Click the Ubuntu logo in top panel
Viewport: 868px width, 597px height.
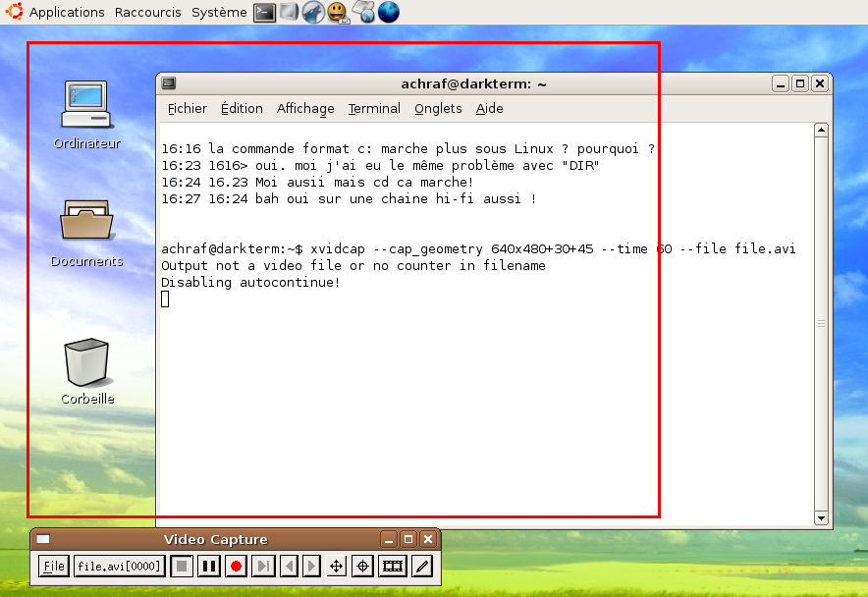point(15,12)
